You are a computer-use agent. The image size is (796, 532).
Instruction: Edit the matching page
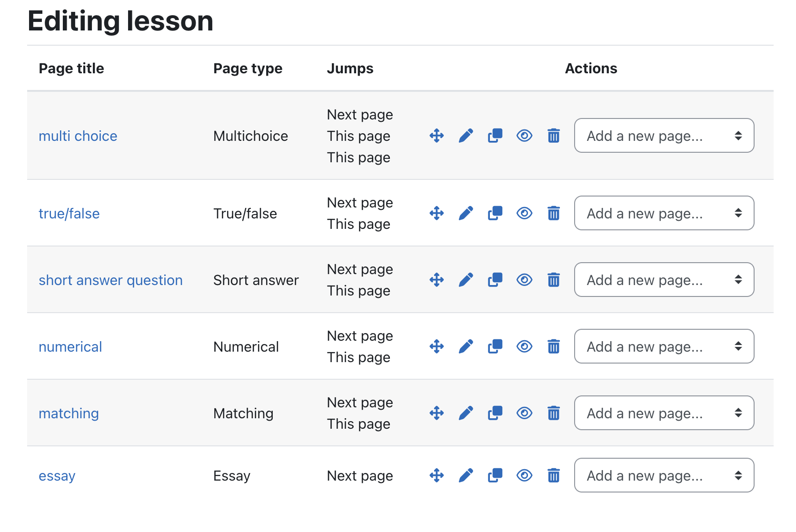pos(466,413)
